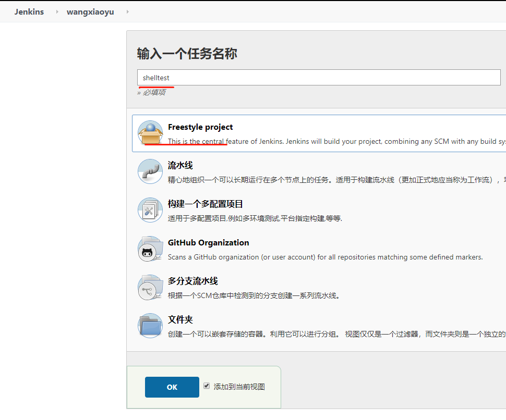
Task: Select the Freestyle project title
Action: (x=200, y=127)
